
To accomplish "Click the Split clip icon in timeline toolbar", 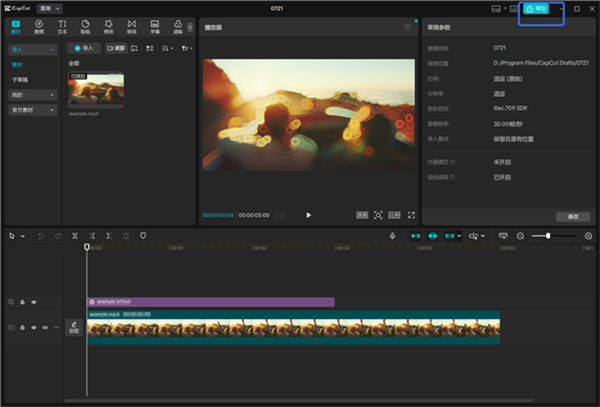I will click(x=75, y=235).
